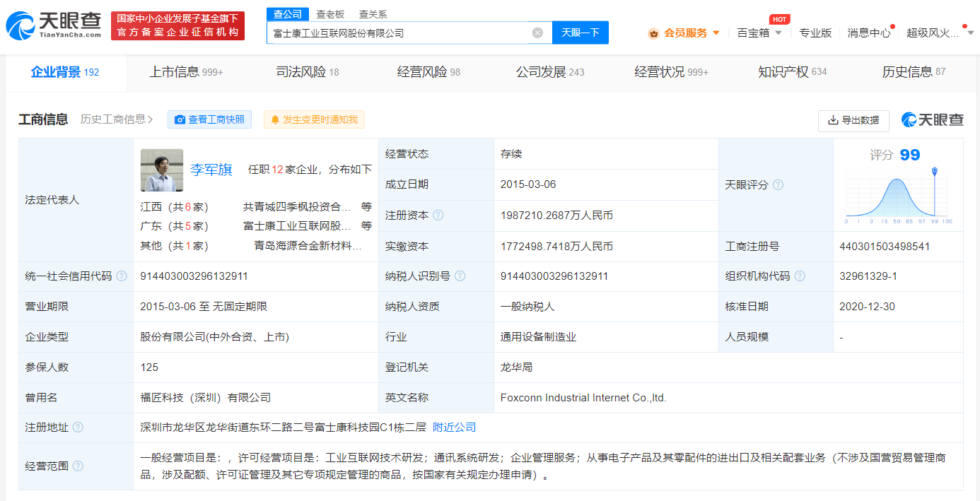
Task: Open the 专业版 link in header
Action: pos(815,33)
